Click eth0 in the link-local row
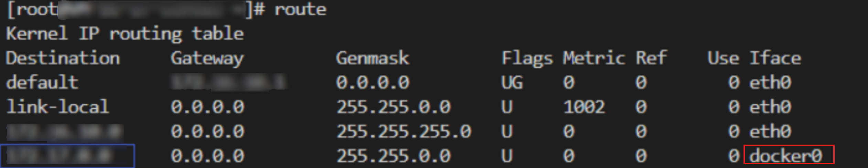The width and height of the screenshot is (868, 168). pyautogui.click(x=770, y=107)
